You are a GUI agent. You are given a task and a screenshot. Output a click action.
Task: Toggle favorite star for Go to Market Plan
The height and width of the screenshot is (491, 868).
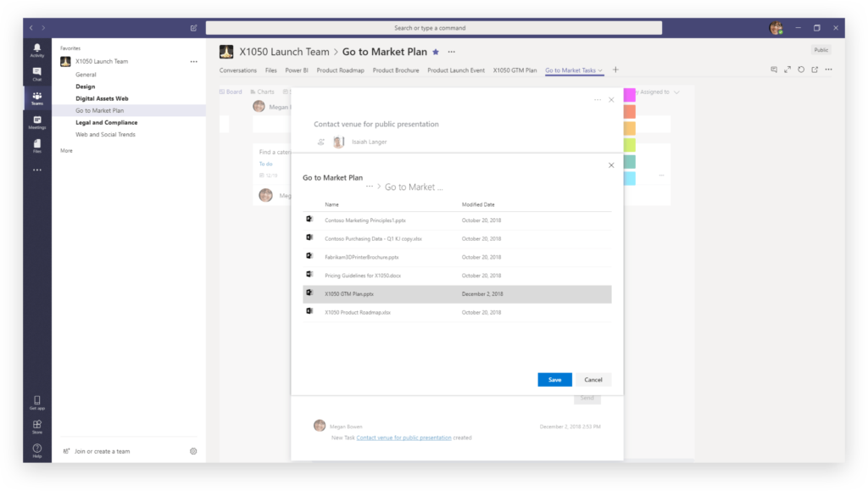pos(436,52)
